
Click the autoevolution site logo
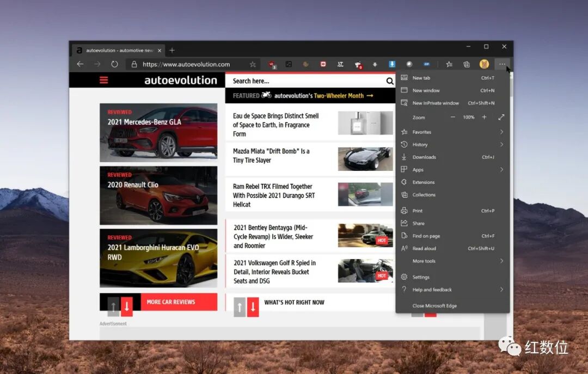coord(181,80)
